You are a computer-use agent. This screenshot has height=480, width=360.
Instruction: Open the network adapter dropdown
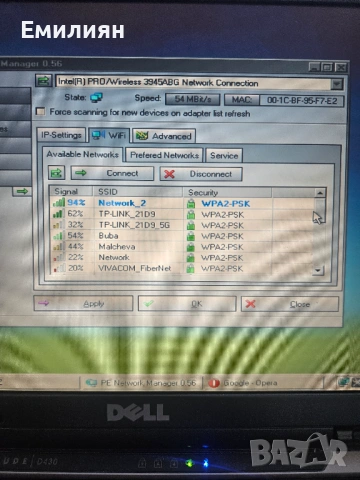pos(337,83)
